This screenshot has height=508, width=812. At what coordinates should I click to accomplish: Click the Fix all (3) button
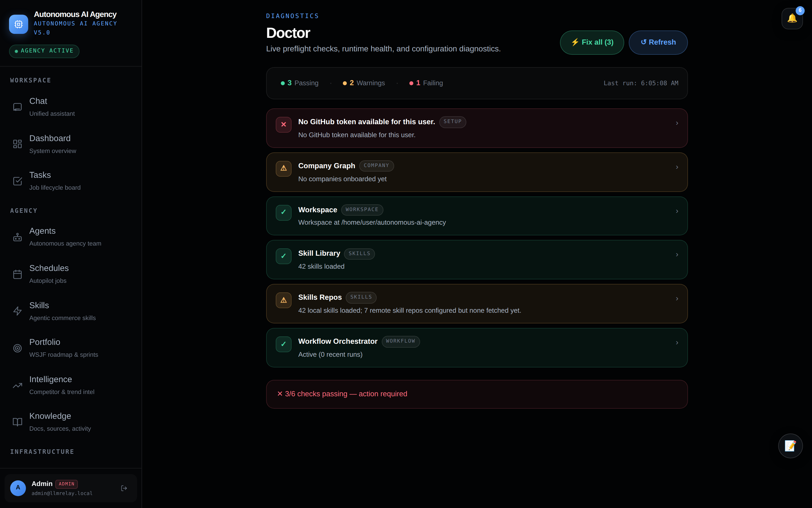pyautogui.click(x=592, y=43)
